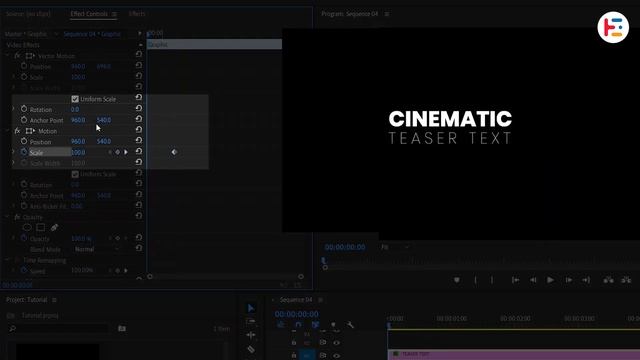Toggle lock on upper video track
The width and height of the screenshot is (640, 360).
coord(294,343)
